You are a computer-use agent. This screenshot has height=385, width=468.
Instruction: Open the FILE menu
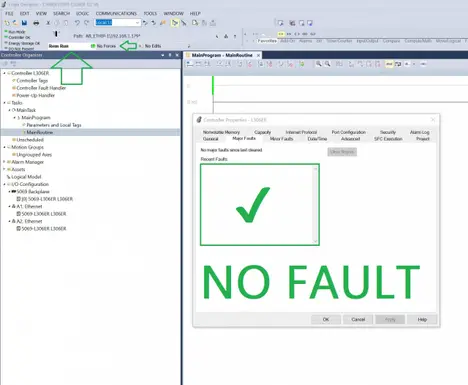click(x=9, y=13)
